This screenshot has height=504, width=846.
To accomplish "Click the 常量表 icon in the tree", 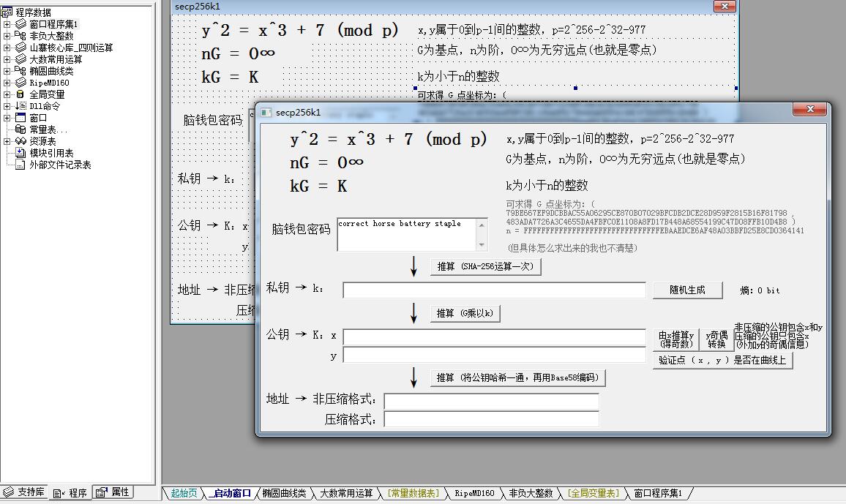I will tap(20, 129).
